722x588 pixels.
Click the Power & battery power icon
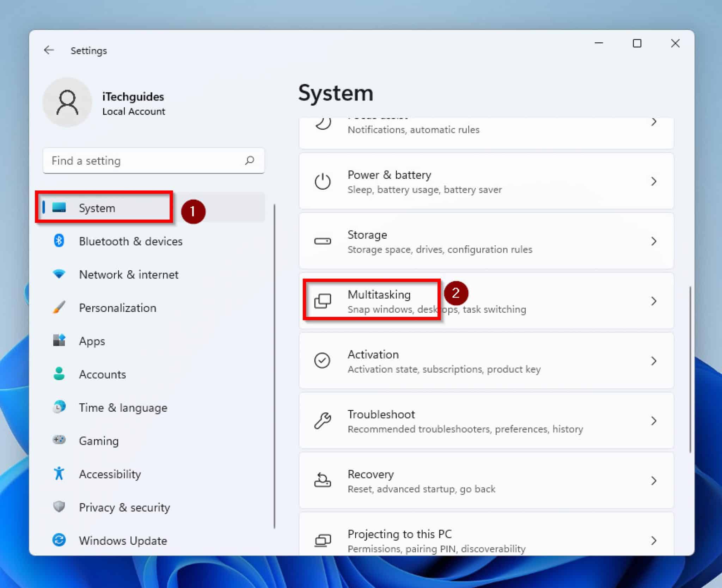(x=322, y=182)
